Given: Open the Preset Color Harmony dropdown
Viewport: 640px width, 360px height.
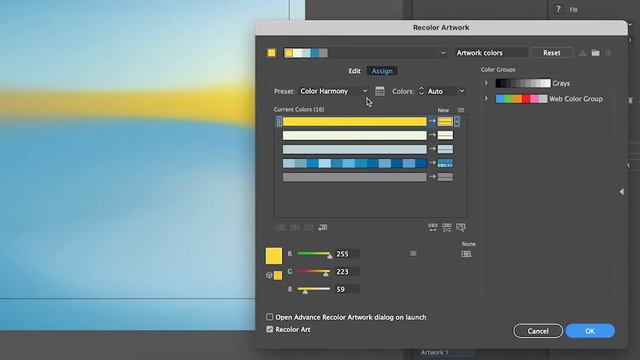Looking at the screenshot, I should click(x=333, y=91).
